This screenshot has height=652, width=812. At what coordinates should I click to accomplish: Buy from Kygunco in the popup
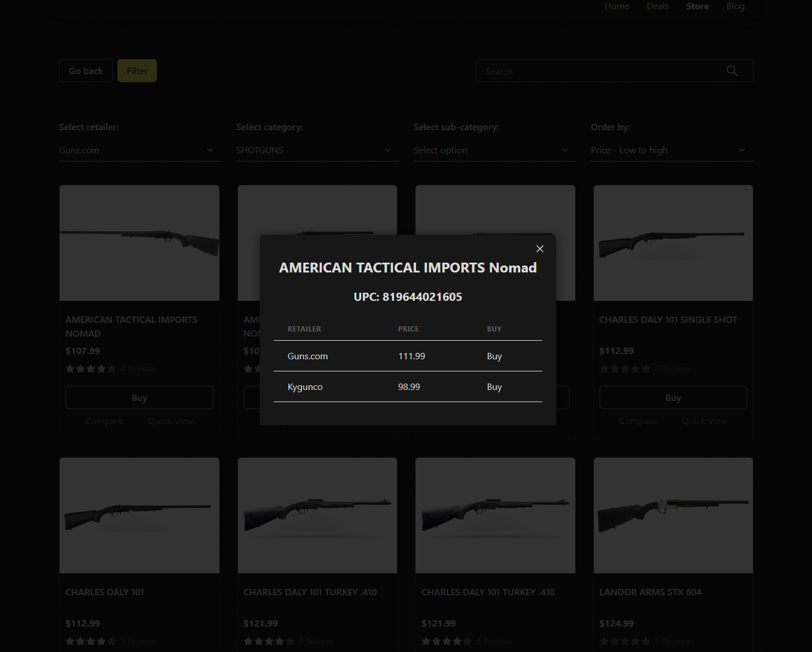(x=494, y=387)
